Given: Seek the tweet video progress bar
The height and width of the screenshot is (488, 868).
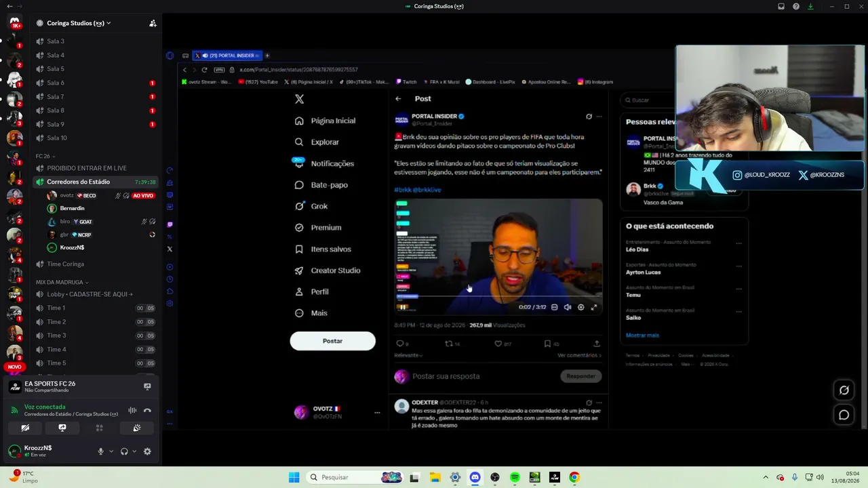Looking at the screenshot, I should (x=498, y=296).
